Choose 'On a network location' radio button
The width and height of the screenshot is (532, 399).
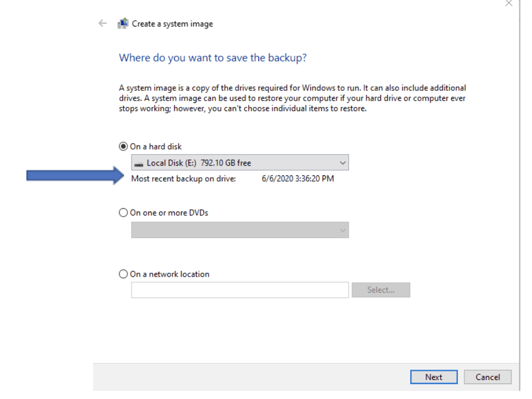click(123, 274)
